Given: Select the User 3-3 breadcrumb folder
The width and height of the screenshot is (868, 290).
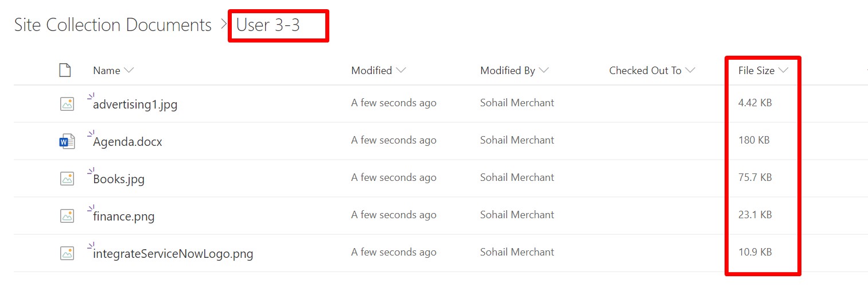Looking at the screenshot, I should (268, 25).
